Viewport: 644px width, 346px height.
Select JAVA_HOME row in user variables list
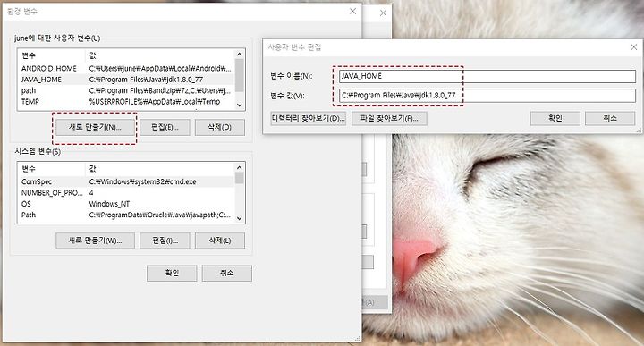[126, 80]
